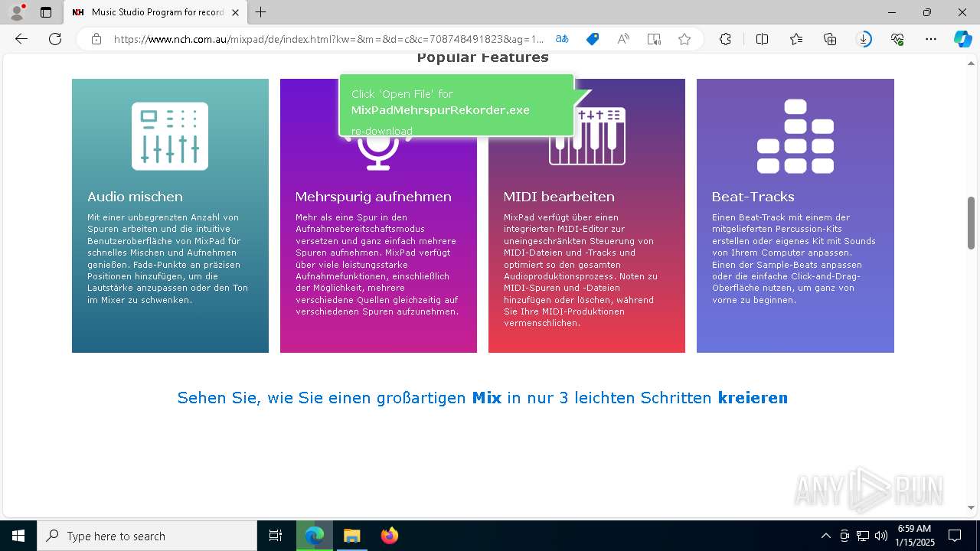Click the MixPadMehrspurRekorder.exe filename
Screen dimensions: 980x551
440,110
